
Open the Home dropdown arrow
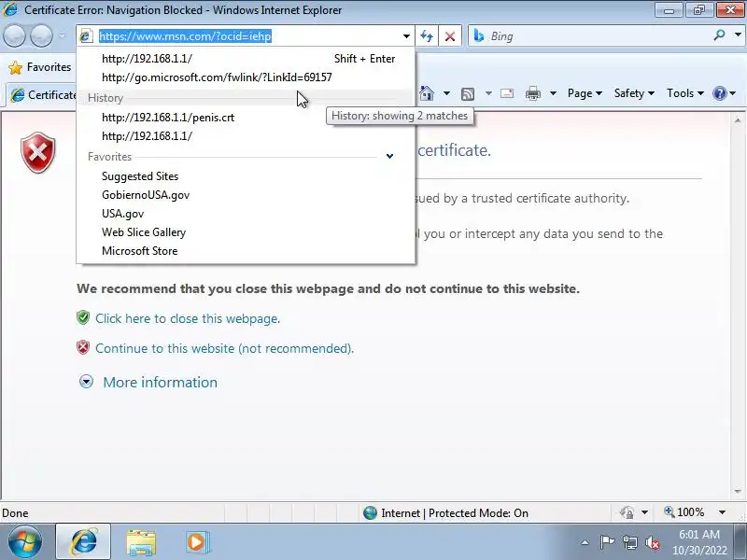(446, 93)
